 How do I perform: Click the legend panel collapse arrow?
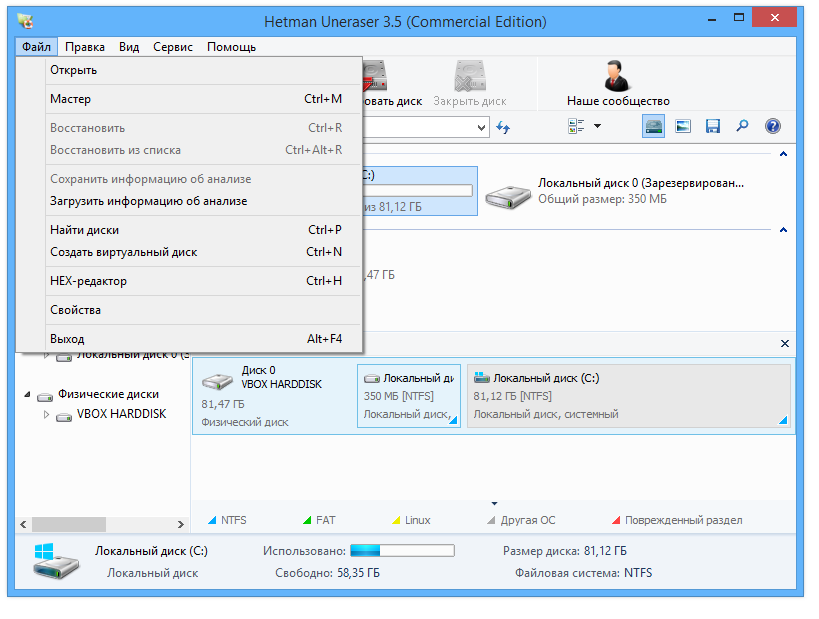point(494,504)
